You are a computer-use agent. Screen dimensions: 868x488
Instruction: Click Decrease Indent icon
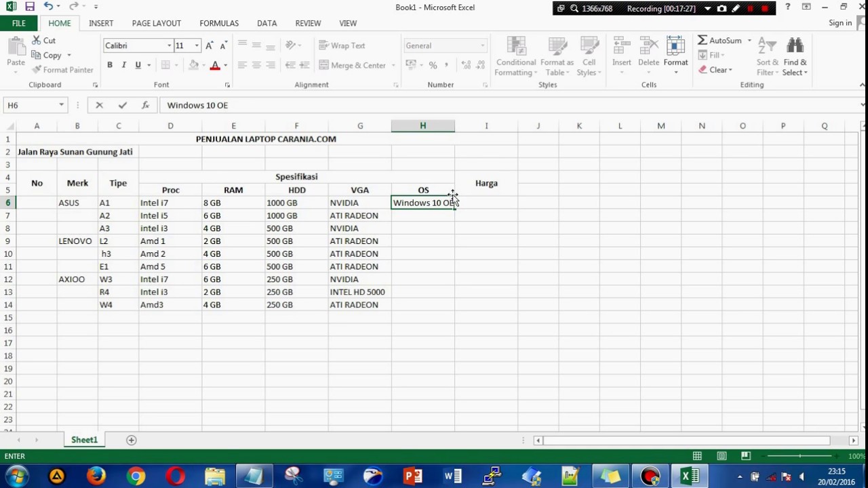[290, 65]
